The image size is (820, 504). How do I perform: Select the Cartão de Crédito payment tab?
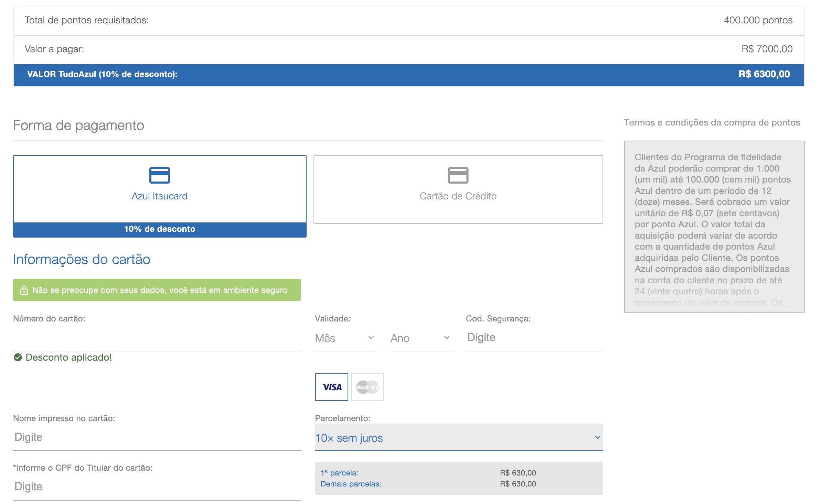[458, 189]
